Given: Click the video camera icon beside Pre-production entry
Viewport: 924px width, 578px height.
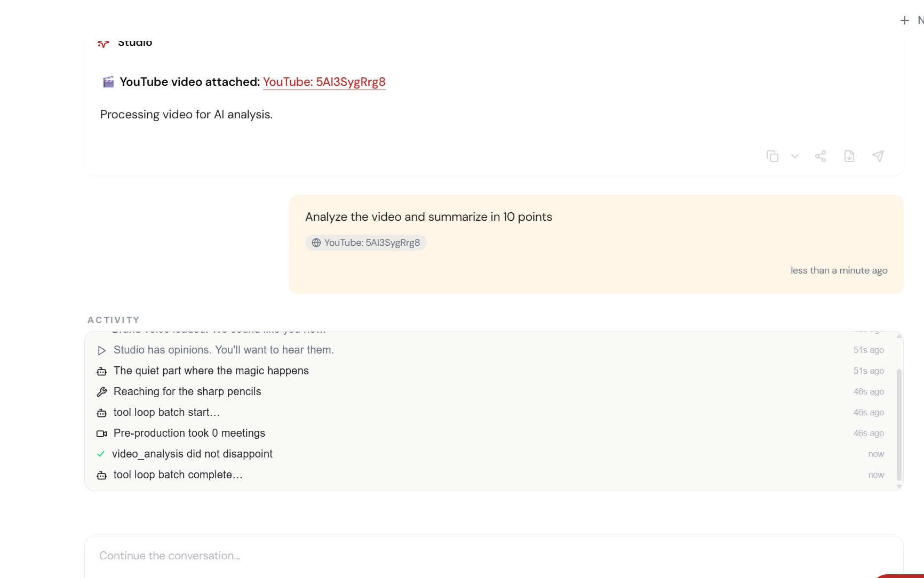Looking at the screenshot, I should [x=101, y=433].
